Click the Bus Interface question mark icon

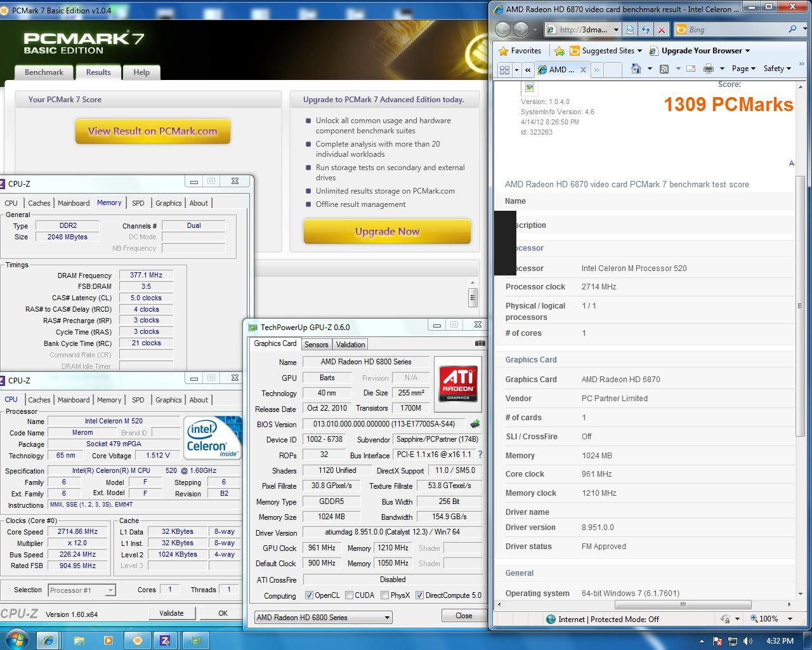coord(480,454)
